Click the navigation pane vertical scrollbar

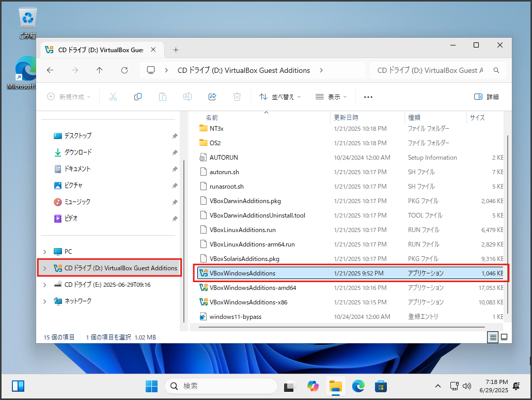184,241
